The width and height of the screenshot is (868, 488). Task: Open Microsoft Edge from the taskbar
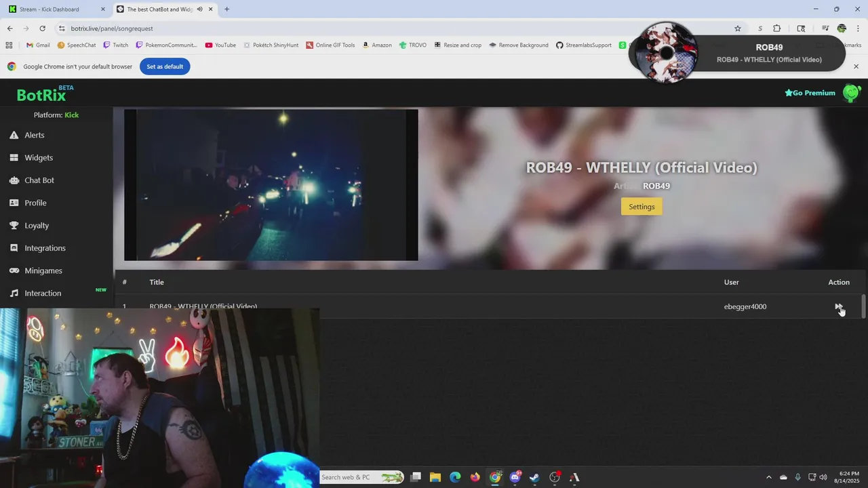point(455,477)
